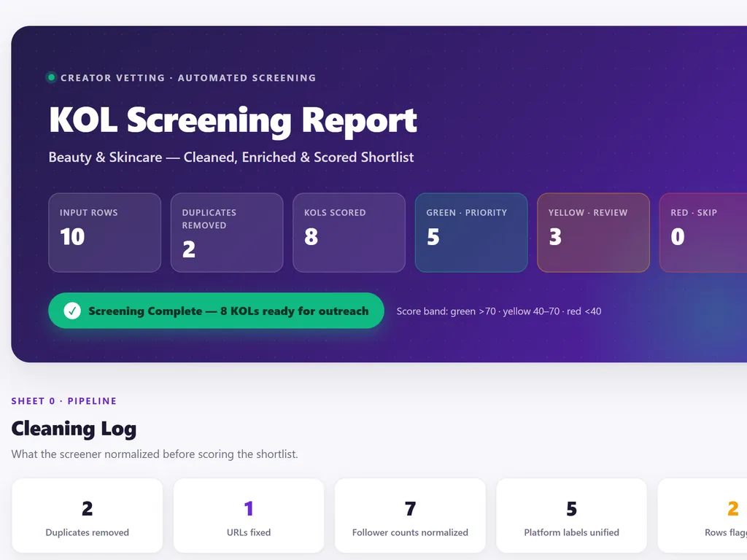Click the purple number 1 above URLs fixed
Screen dimensions: 747x560
point(249,508)
